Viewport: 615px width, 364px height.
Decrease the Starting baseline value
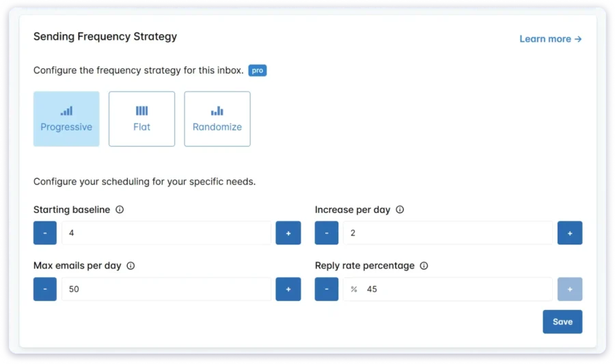pos(45,233)
